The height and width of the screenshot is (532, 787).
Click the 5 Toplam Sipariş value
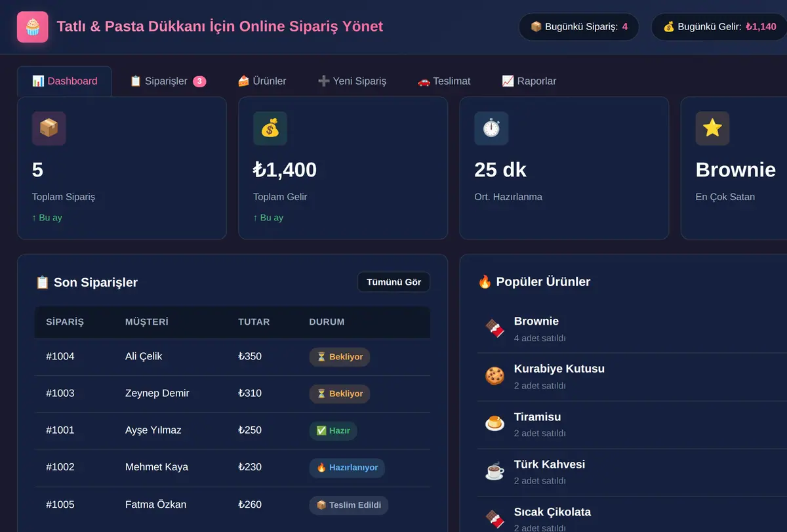(37, 170)
